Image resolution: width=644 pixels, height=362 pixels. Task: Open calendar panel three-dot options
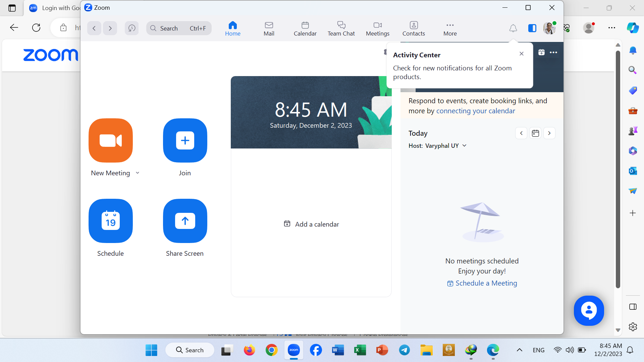[x=553, y=52]
